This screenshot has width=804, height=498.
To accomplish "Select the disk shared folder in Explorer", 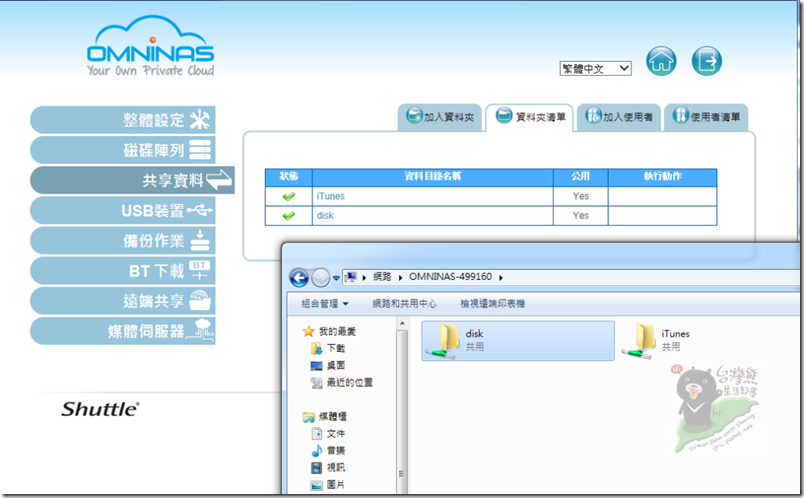I will tap(518, 341).
